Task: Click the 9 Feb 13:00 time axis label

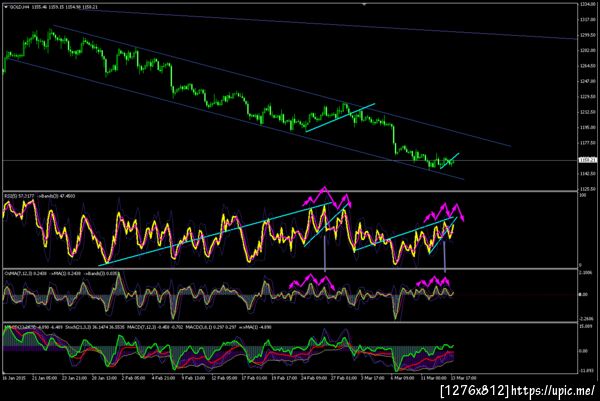Action: click(x=193, y=378)
